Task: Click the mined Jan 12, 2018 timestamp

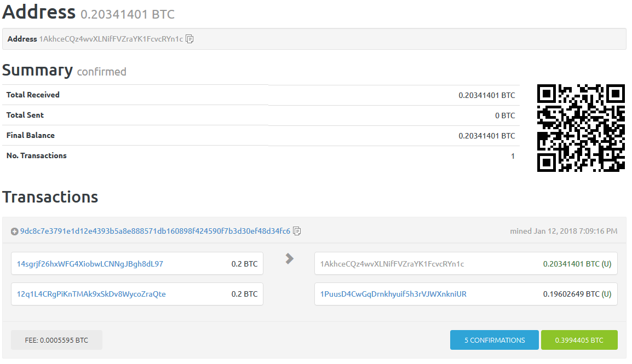Action: (564, 231)
